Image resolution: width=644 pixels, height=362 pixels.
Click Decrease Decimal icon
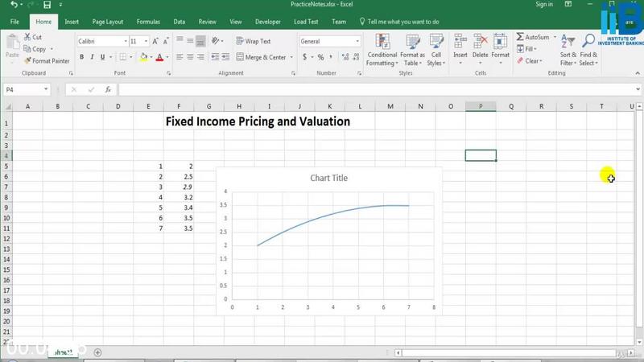click(x=356, y=57)
